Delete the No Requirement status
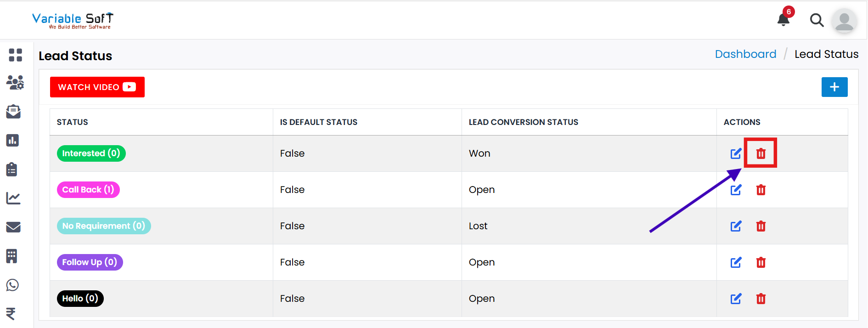The width and height of the screenshot is (868, 328). [761, 226]
